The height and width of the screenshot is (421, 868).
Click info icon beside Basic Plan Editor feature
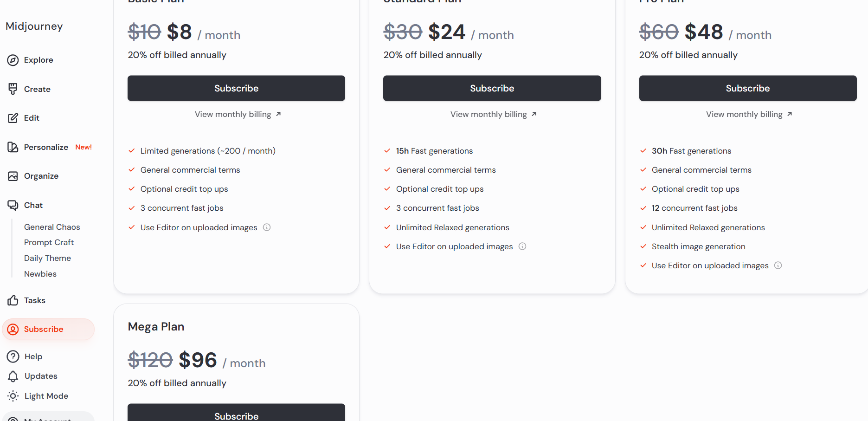point(267,227)
